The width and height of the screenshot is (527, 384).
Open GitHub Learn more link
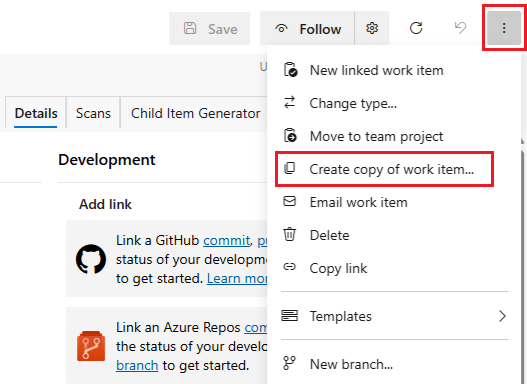pos(237,279)
